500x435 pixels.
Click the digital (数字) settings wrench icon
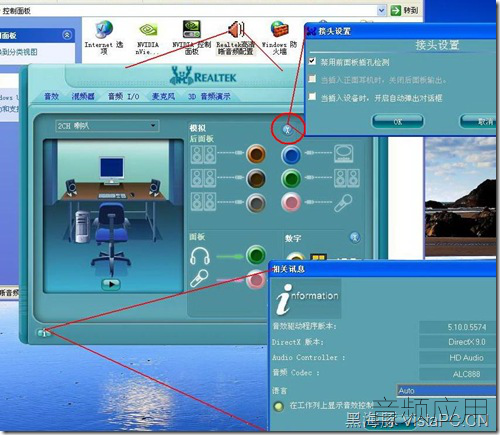(x=355, y=237)
